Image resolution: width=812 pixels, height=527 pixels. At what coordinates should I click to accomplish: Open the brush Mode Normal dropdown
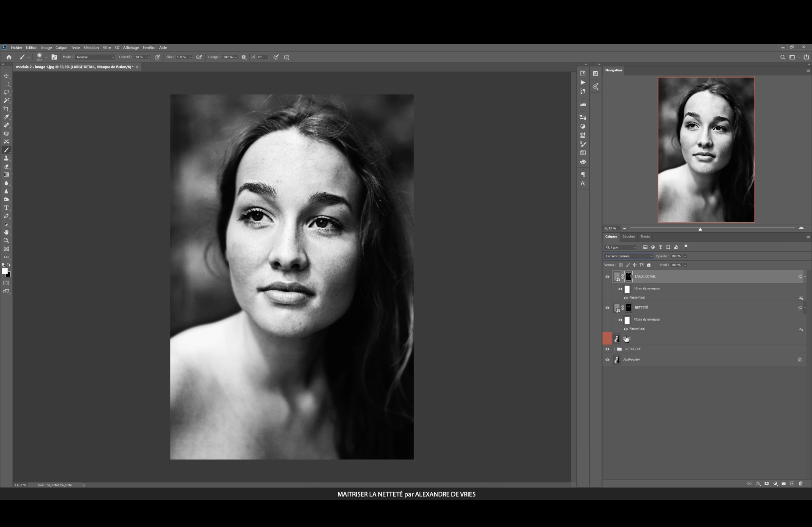[x=95, y=57]
